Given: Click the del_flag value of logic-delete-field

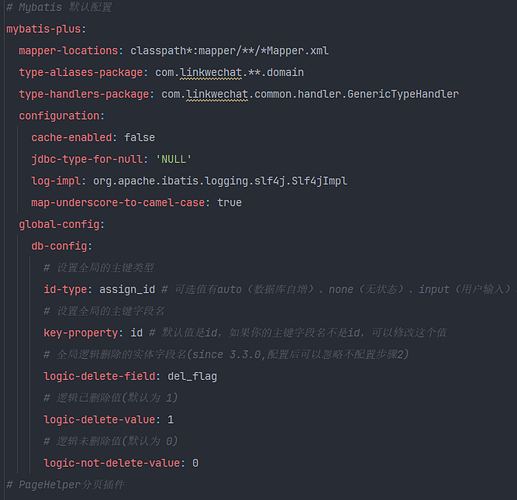Looking at the screenshot, I should [192, 376].
